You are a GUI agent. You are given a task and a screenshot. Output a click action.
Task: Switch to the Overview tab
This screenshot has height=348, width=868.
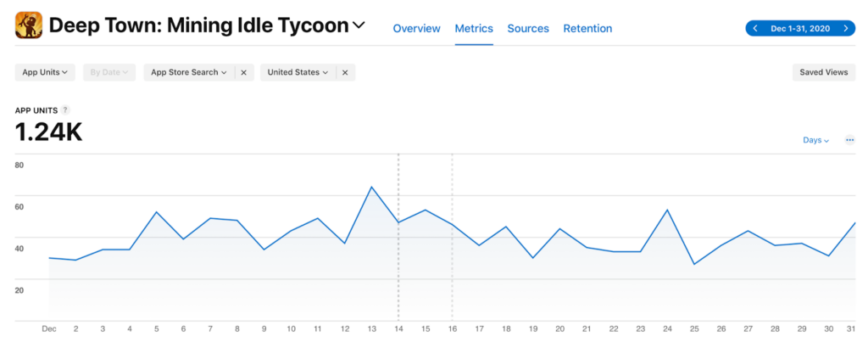416,29
